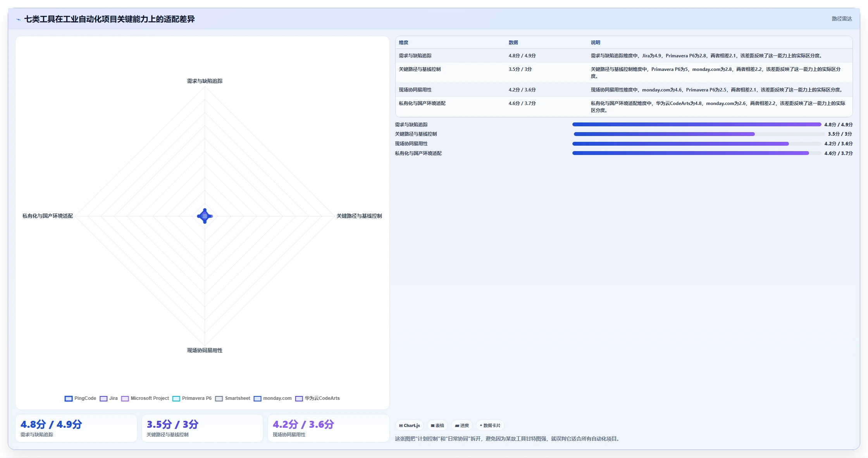Click the page title 七类工具在工业自动化项目
Screen dimensions: 868x458
coord(109,19)
